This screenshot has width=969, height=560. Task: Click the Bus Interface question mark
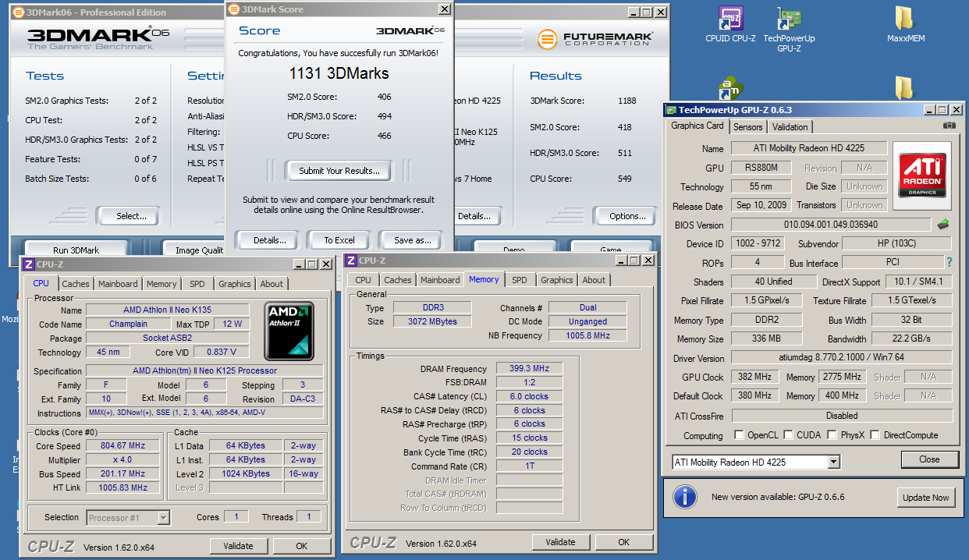click(949, 263)
